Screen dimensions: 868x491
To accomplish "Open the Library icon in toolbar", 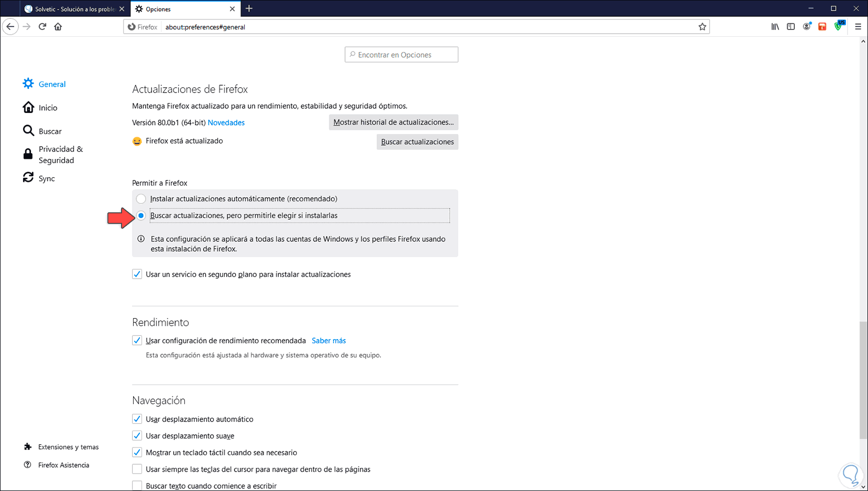I will click(x=775, y=27).
